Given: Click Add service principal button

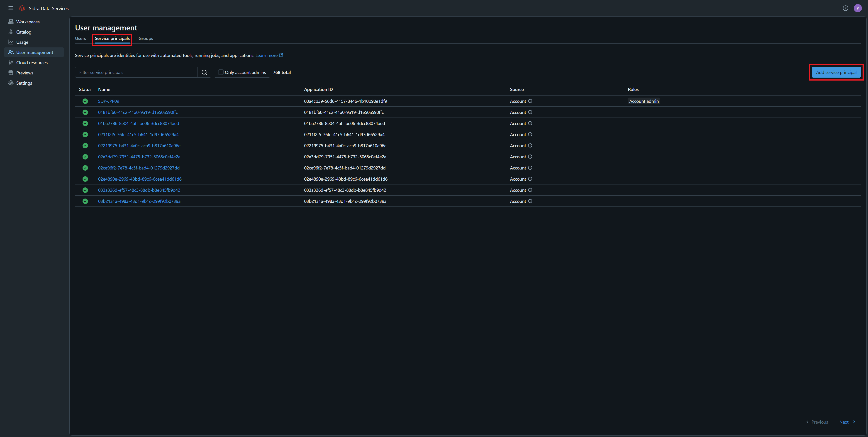Looking at the screenshot, I should tap(836, 72).
